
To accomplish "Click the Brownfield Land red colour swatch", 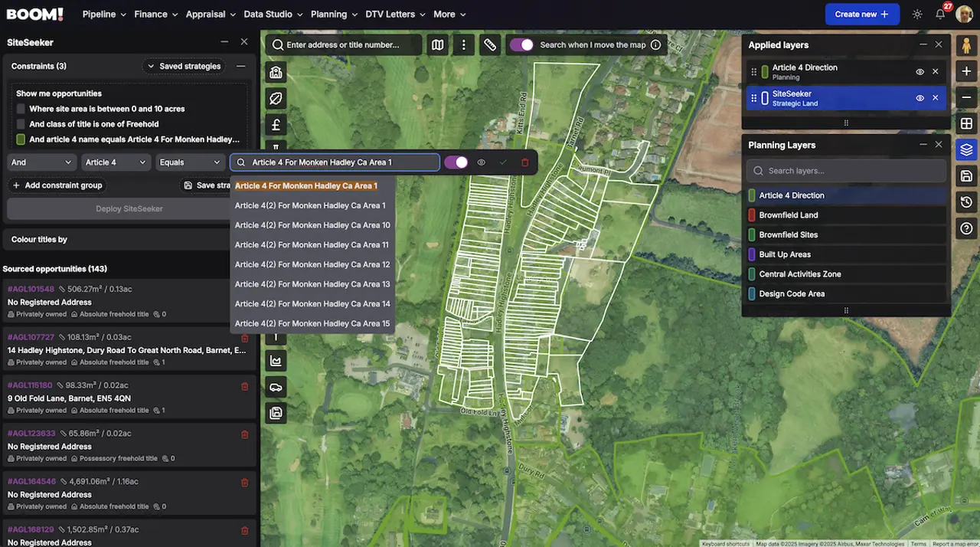I will [x=752, y=215].
